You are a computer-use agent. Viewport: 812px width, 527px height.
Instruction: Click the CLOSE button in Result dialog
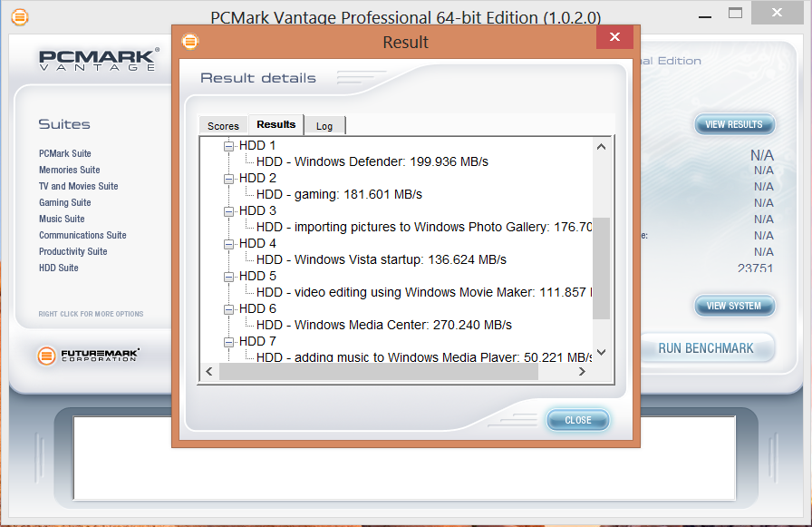[x=578, y=420]
